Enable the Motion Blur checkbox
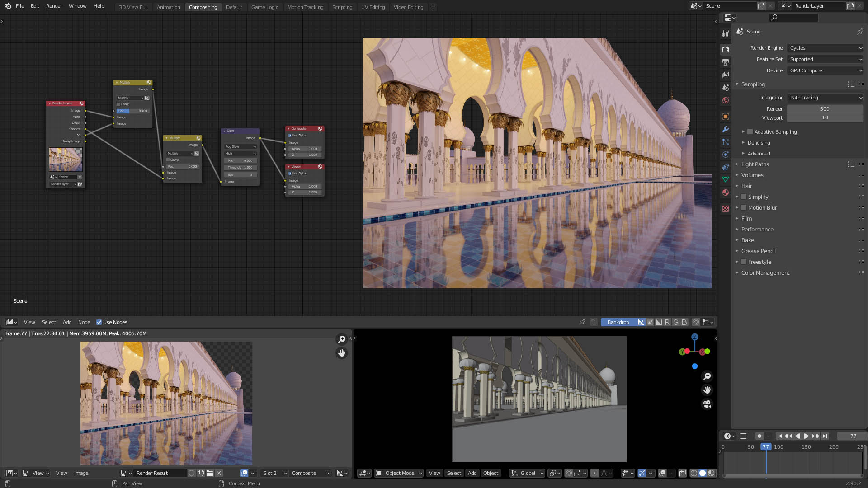 point(744,208)
